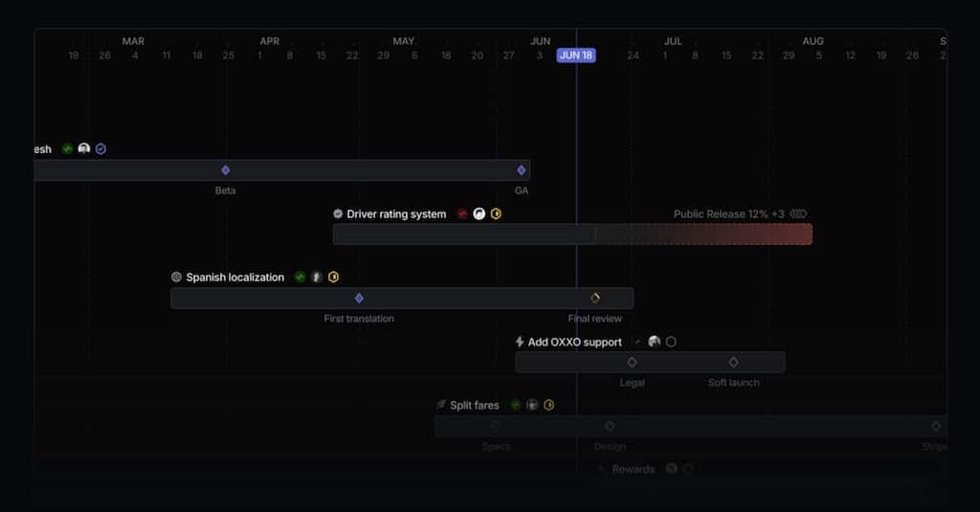Open the Driver rating system project

396,214
